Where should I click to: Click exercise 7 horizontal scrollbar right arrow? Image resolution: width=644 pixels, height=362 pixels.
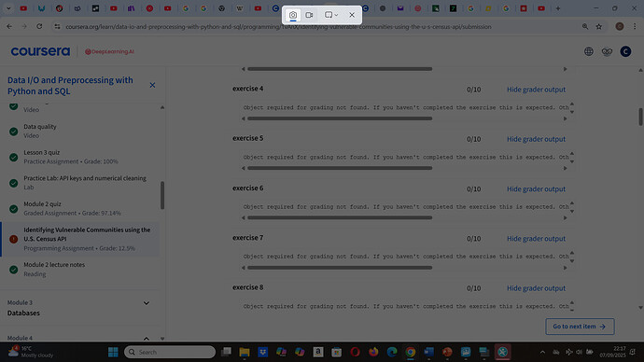point(566,268)
